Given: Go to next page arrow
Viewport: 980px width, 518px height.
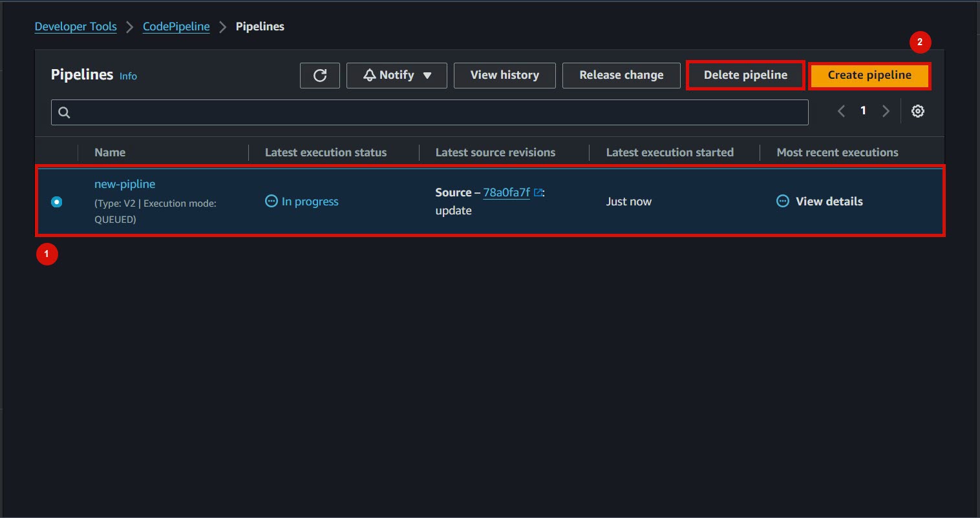Looking at the screenshot, I should pos(886,111).
